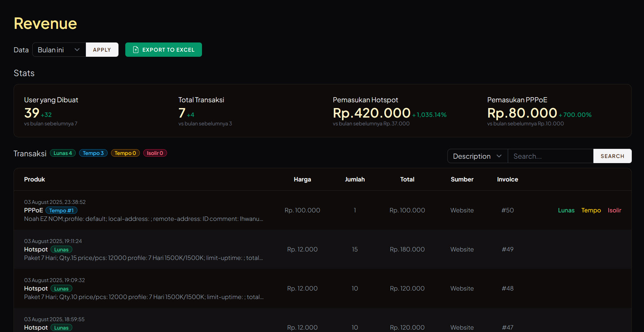Select the yellow Tempo 0 badge
Image resolution: width=644 pixels, height=332 pixels.
click(125, 153)
